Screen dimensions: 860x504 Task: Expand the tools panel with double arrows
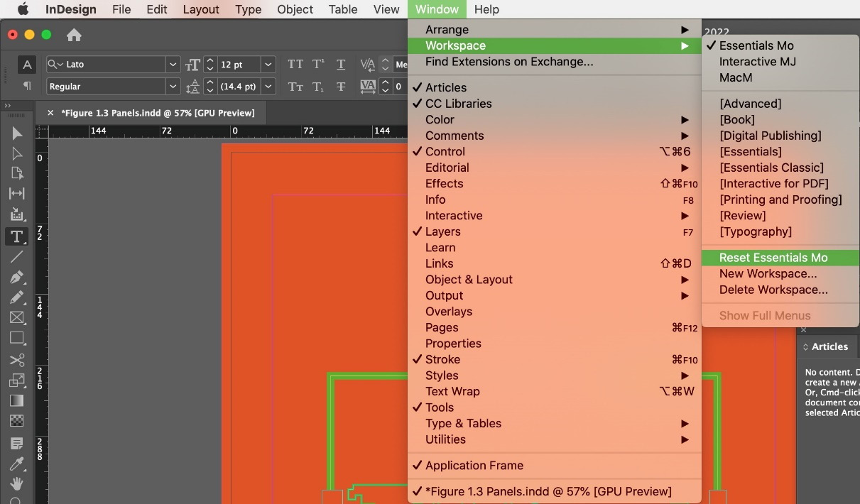(9, 106)
